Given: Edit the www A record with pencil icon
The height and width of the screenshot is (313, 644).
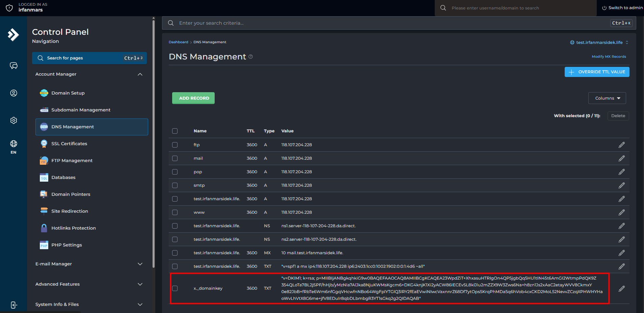Looking at the screenshot, I should [622, 212].
